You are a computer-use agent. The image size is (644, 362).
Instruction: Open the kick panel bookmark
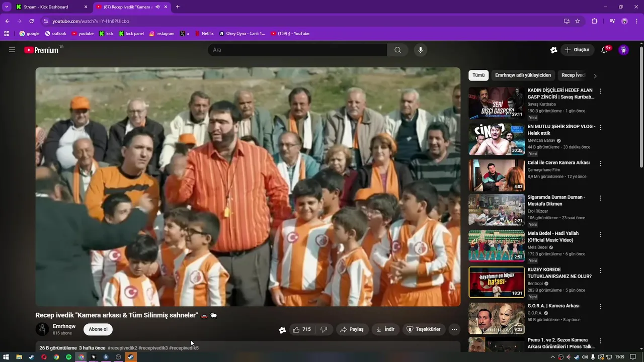[x=131, y=34]
